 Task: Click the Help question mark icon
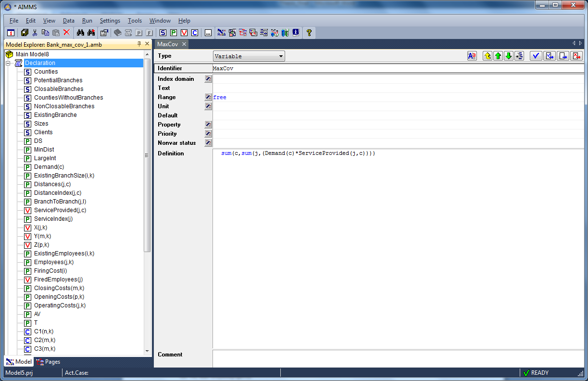point(309,33)
